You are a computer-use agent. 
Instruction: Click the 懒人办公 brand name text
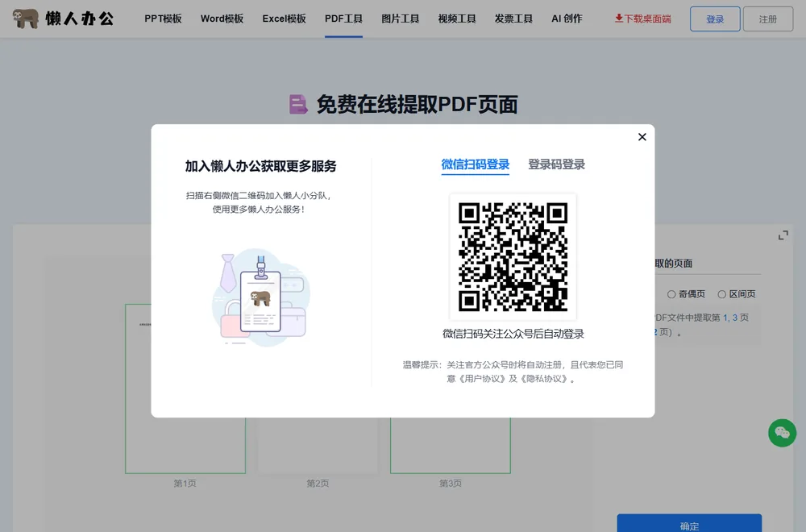click(80, 19)
